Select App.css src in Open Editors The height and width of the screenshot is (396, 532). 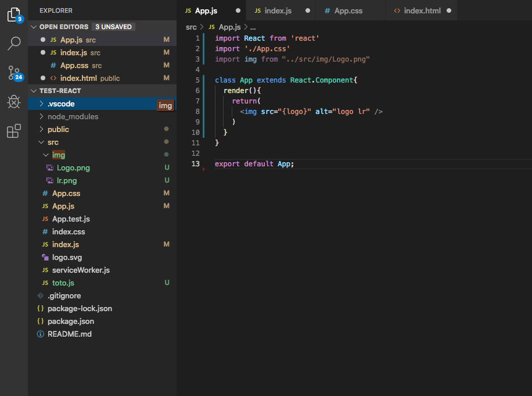[102, 65]
